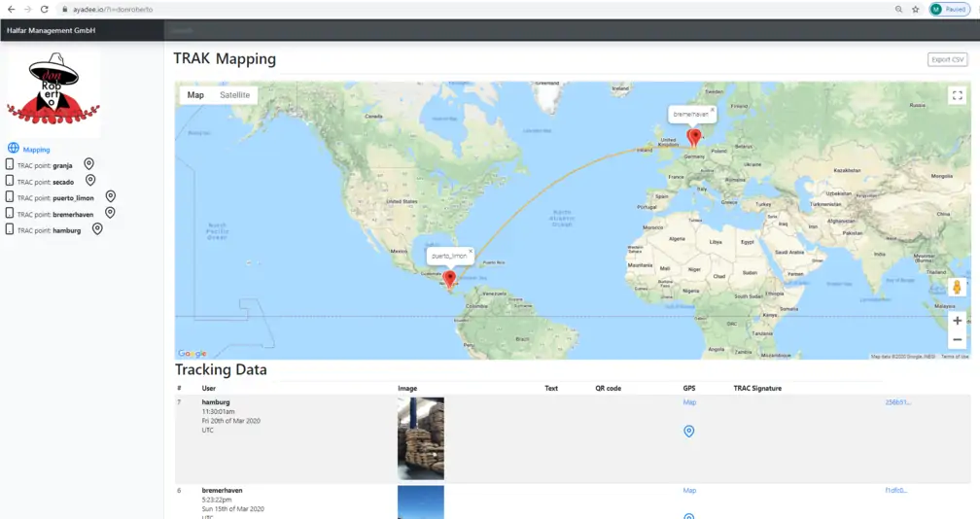Open TRAC signature link in bremerhaven row

click(x=895, y=490)
